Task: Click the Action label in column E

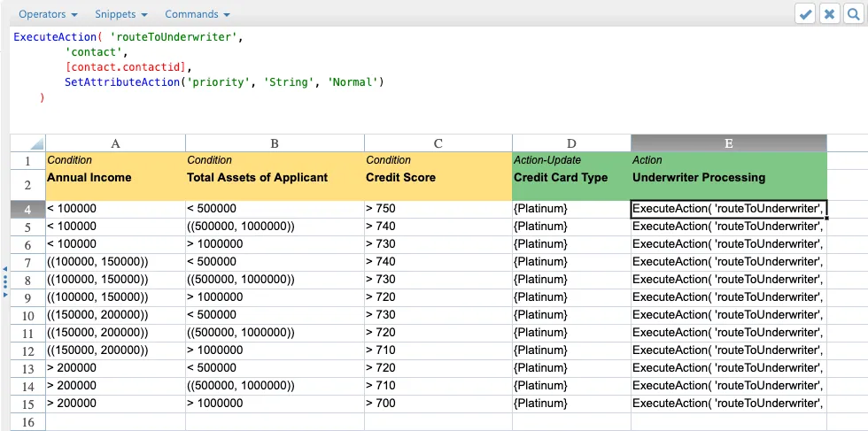Action: tap(647, 160)
